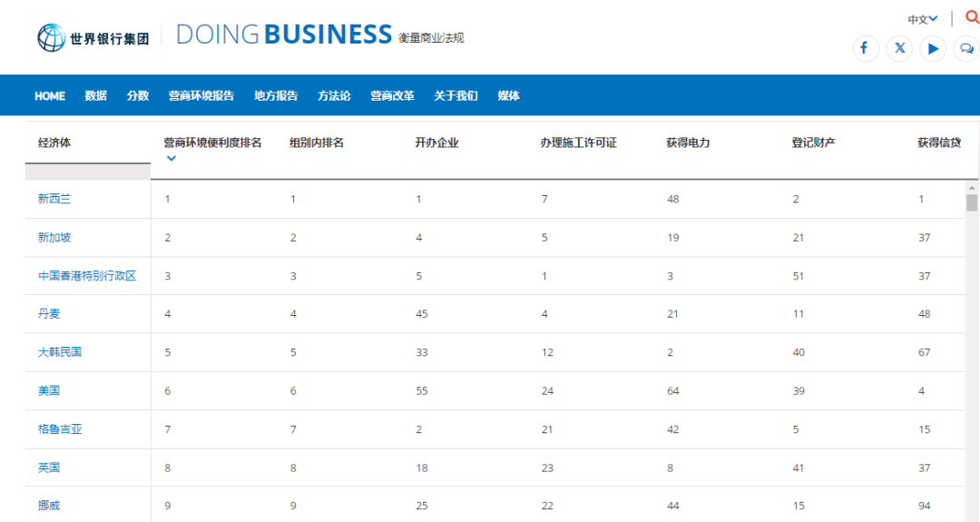The width and height of the screenshot is (980, 522).
Task: Expand the 中文 language dropdown
Action: click(x=923, y=19)
